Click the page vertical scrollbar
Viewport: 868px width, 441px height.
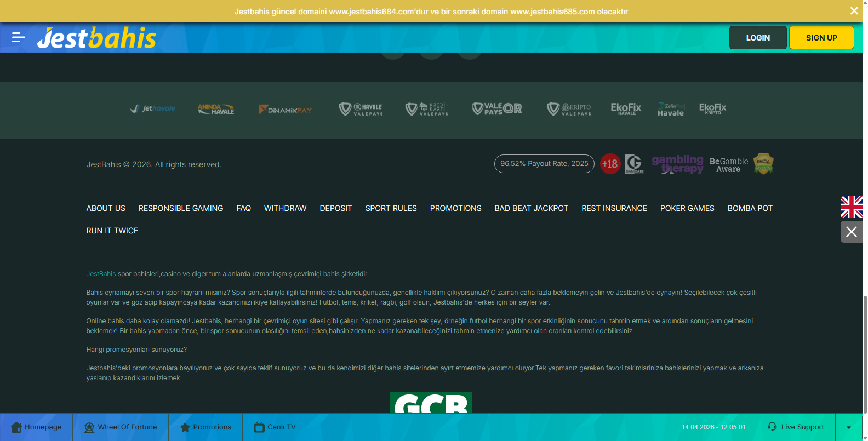865,354
